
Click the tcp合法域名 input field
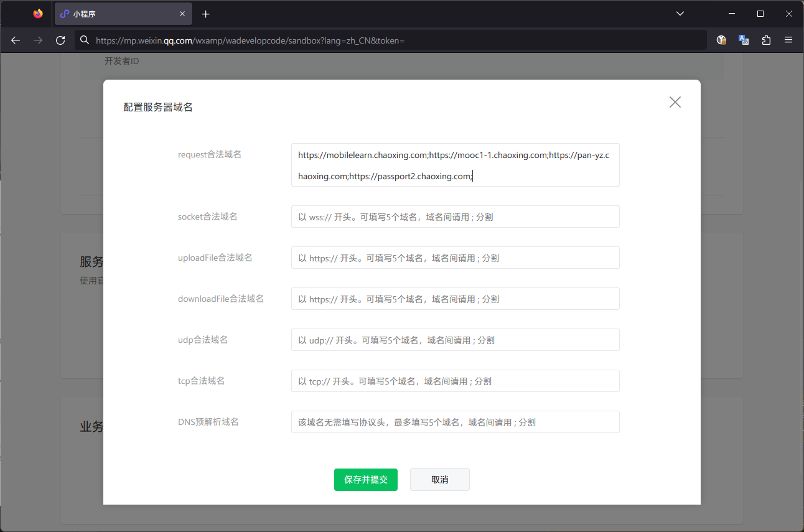(456, 381)
